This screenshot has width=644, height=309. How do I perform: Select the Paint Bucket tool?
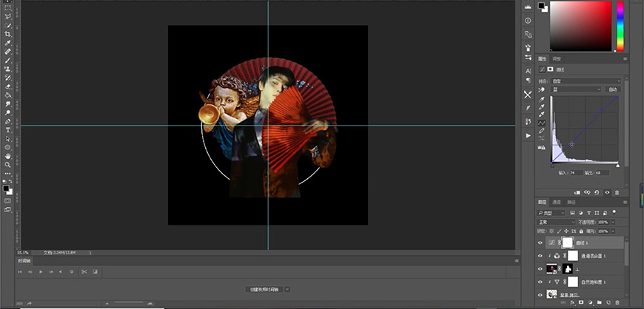[x=8, y=95]
